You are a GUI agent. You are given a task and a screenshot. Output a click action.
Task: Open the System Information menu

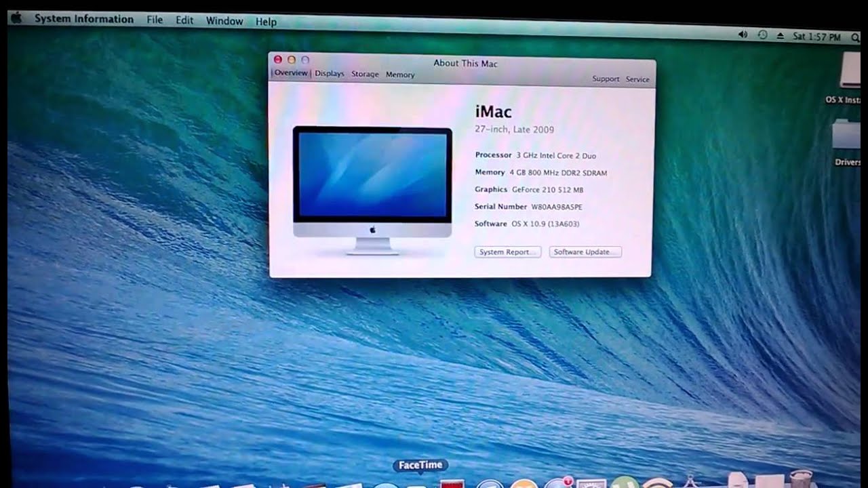pyautogui.click(x=84, y=19)
